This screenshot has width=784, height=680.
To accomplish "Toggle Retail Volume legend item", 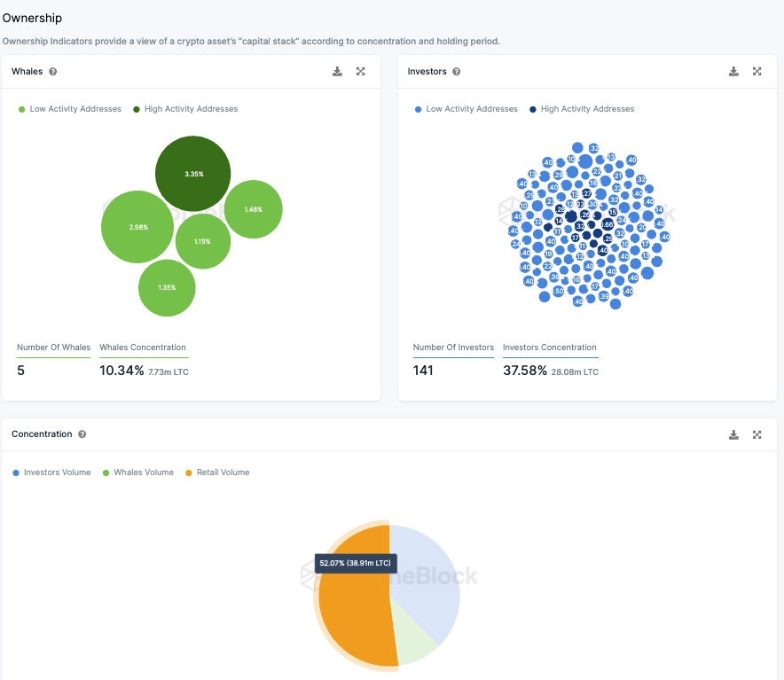I will tap(217, 473).
